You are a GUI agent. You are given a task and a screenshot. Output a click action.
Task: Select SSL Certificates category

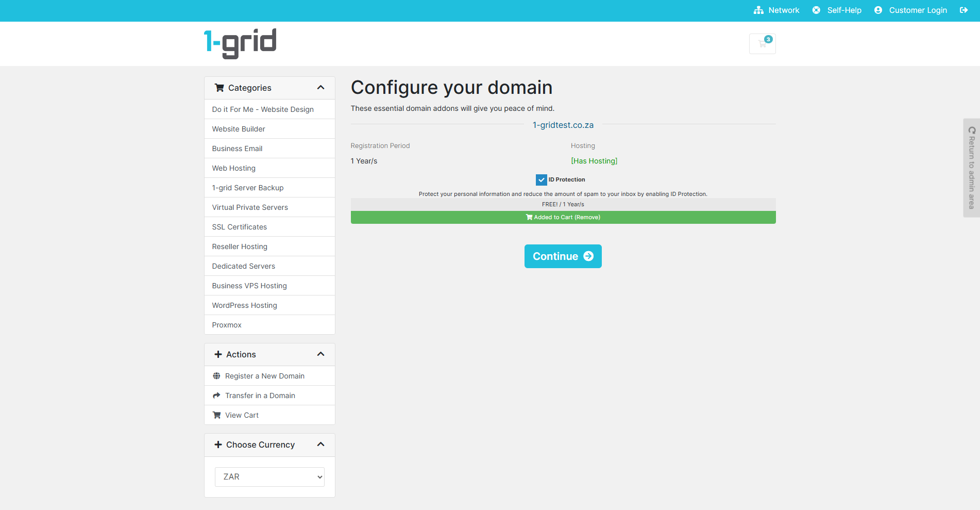click(x=269, y=227)
